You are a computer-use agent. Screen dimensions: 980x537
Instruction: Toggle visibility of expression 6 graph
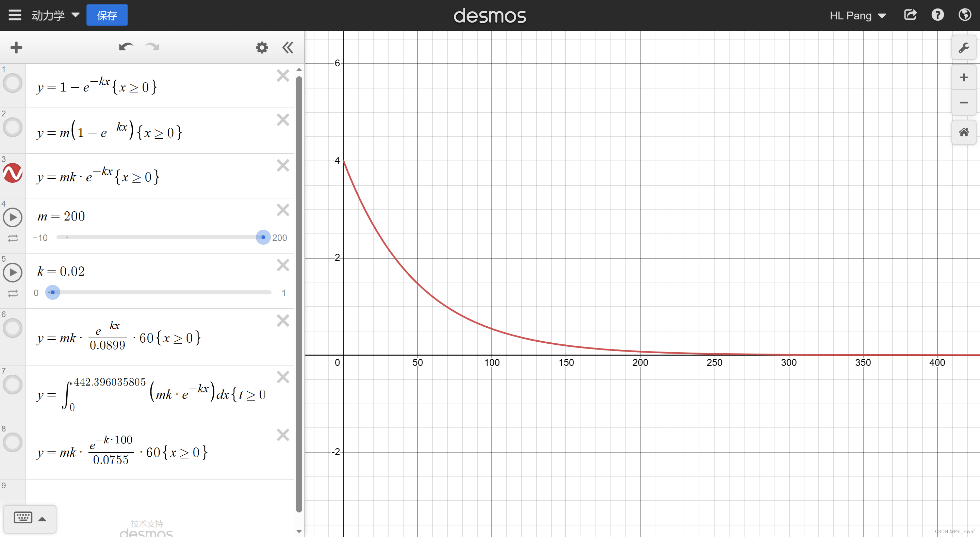(x=13, y=328)
